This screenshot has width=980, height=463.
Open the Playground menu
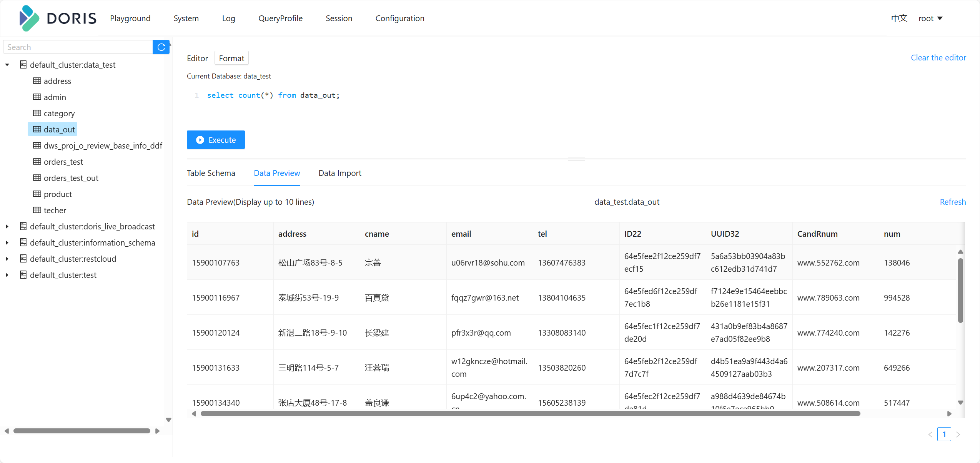[130, 18]
